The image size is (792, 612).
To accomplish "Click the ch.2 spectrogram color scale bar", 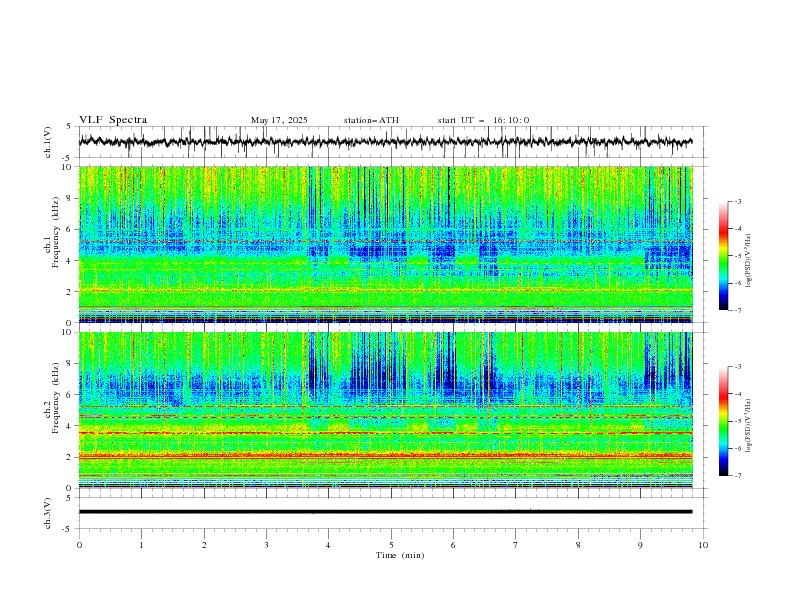I will [x=724, y=421].
